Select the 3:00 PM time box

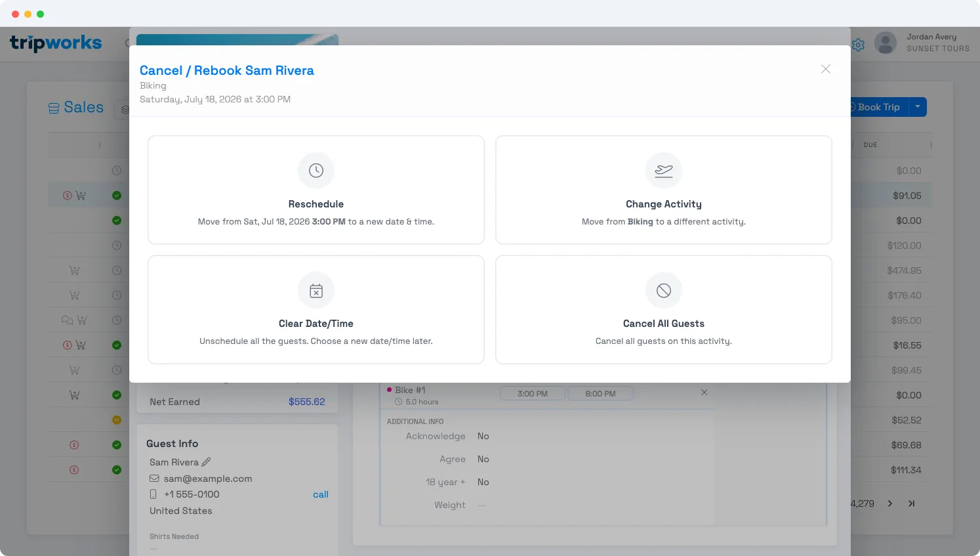tap(533, 394)
